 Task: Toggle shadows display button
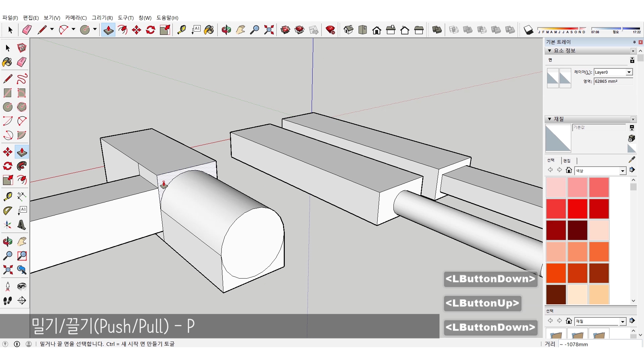click(x=528, y=30)
